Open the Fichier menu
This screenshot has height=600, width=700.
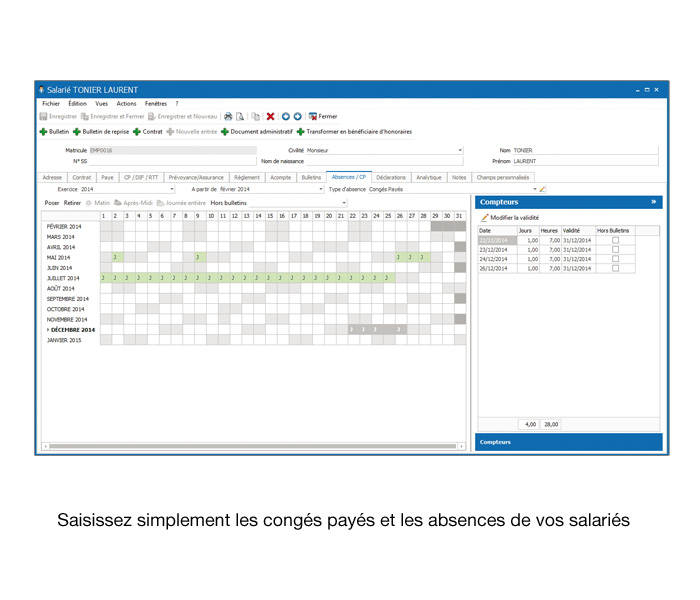pyautogui.click(x=51, y=104)
